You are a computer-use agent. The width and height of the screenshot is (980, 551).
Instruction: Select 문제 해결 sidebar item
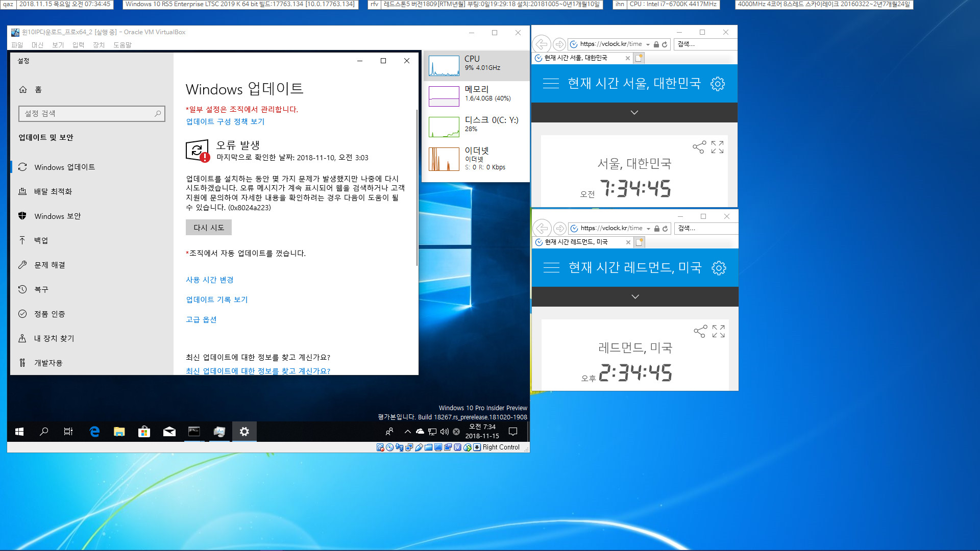pos(92,265)
